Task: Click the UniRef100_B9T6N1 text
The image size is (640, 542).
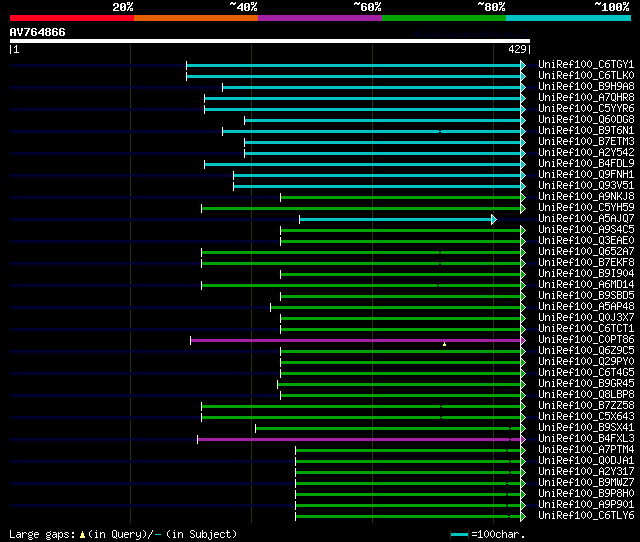Action: click(586, 131)
